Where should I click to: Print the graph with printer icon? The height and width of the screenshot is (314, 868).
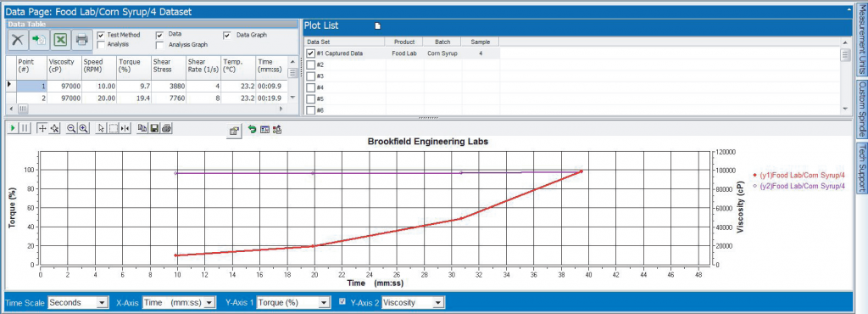(x=167, y=128)
